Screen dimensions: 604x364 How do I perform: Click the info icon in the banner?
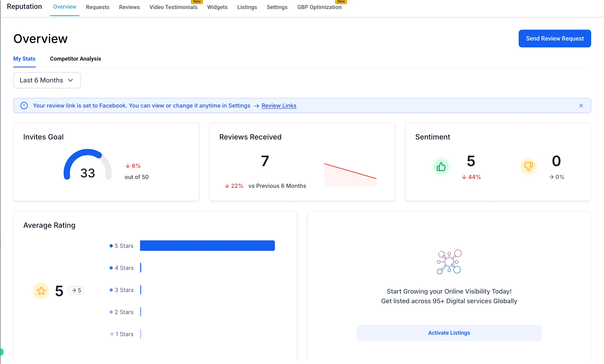tap(24, 106)
